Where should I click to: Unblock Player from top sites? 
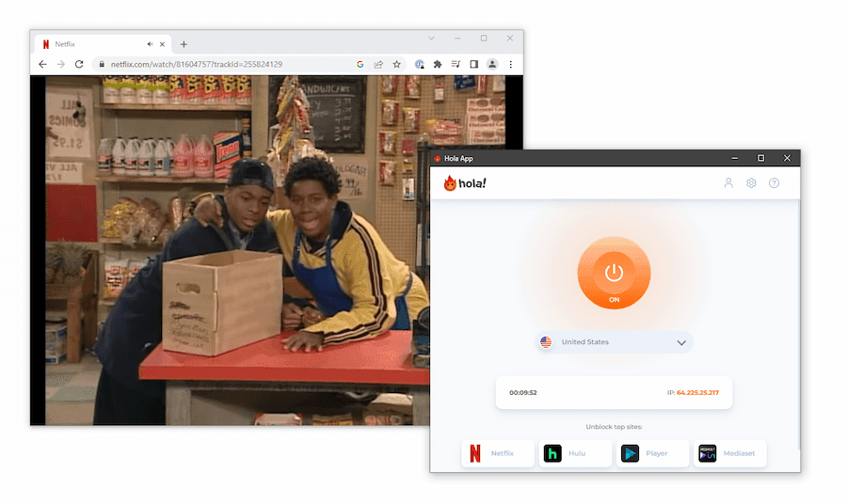(x=652, y=453)
